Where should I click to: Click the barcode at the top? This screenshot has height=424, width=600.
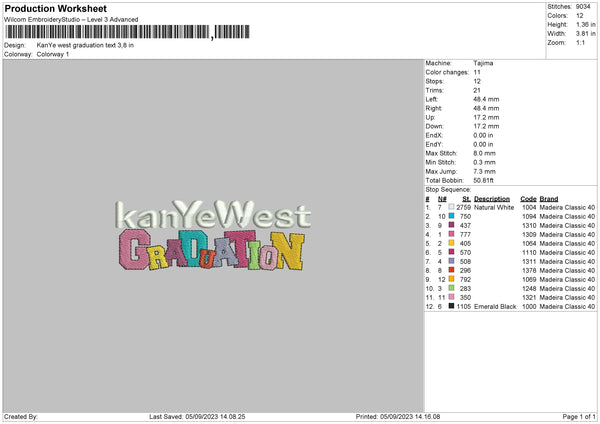[127, 32]
